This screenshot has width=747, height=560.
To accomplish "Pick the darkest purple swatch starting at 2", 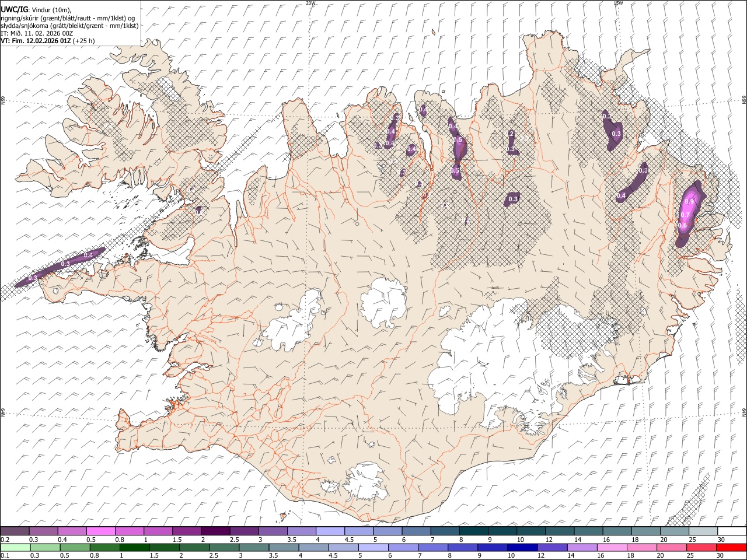I will point(215,531).
